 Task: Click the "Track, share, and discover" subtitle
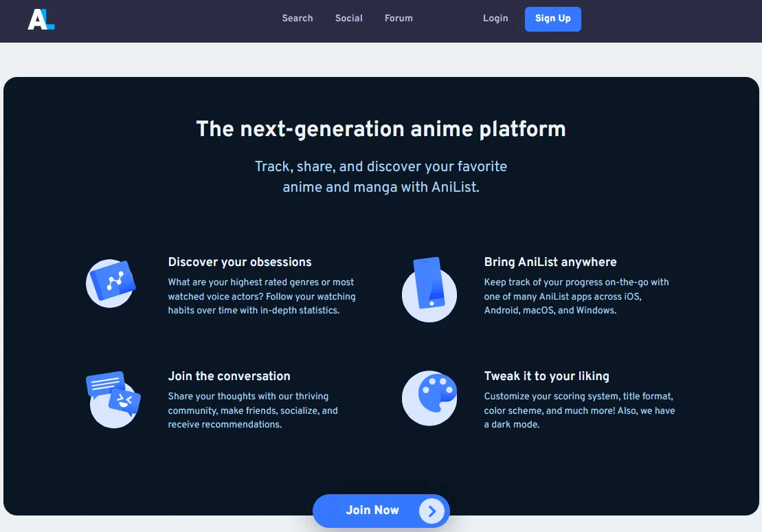click(381, 177)
